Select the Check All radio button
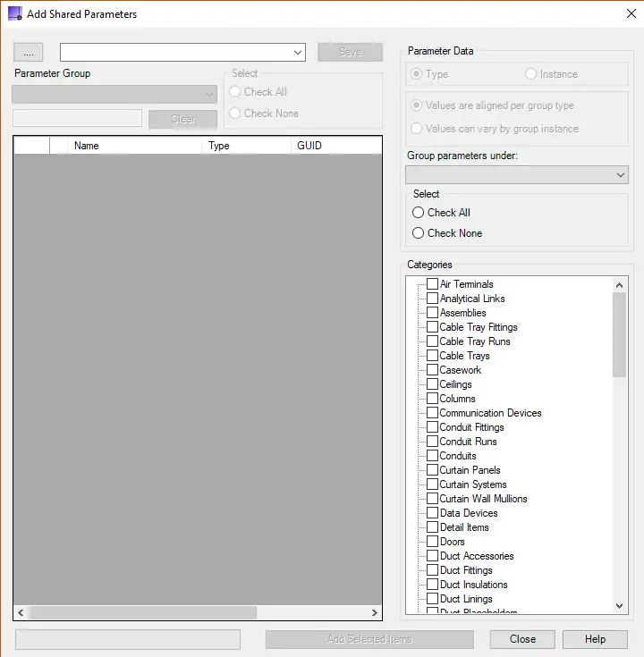Viewport: 644px width, 657px height. 418,213
